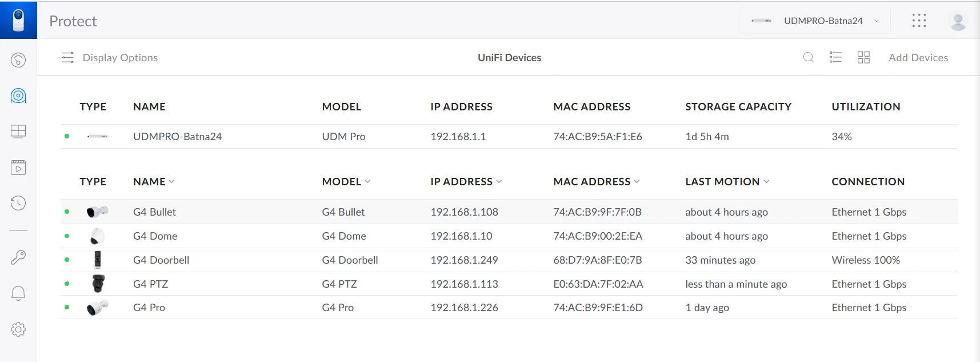Switch to list view layout
Screen dimensions: 980x362
click(835, 57)
